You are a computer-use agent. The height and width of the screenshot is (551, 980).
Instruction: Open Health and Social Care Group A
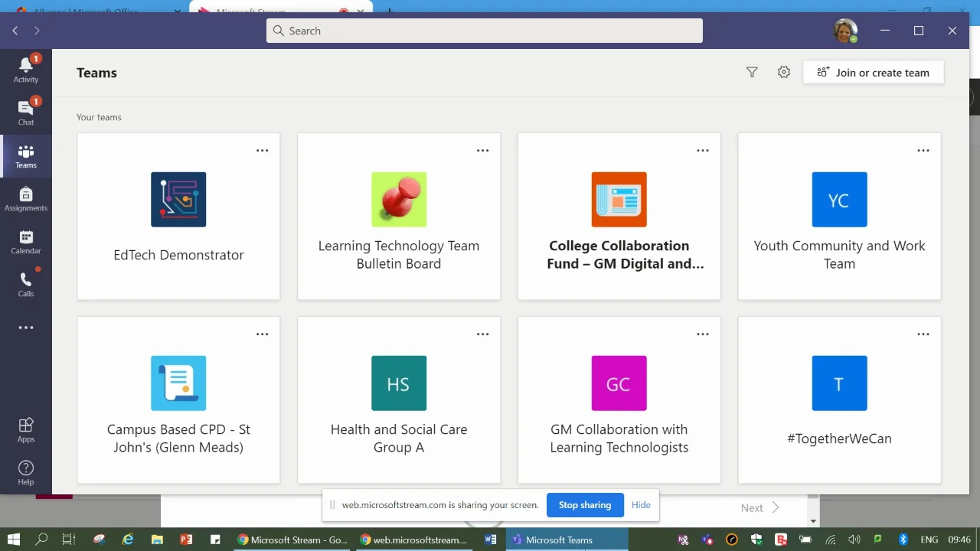399,400
